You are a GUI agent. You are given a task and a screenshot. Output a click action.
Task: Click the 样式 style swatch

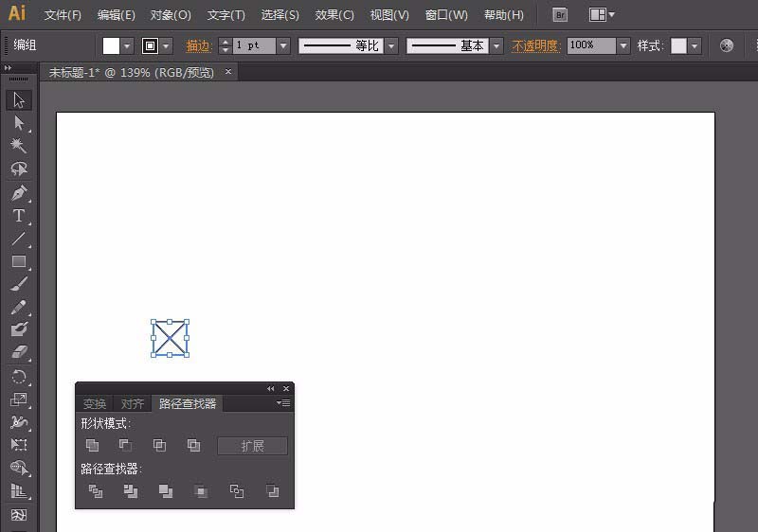point(678,46)
